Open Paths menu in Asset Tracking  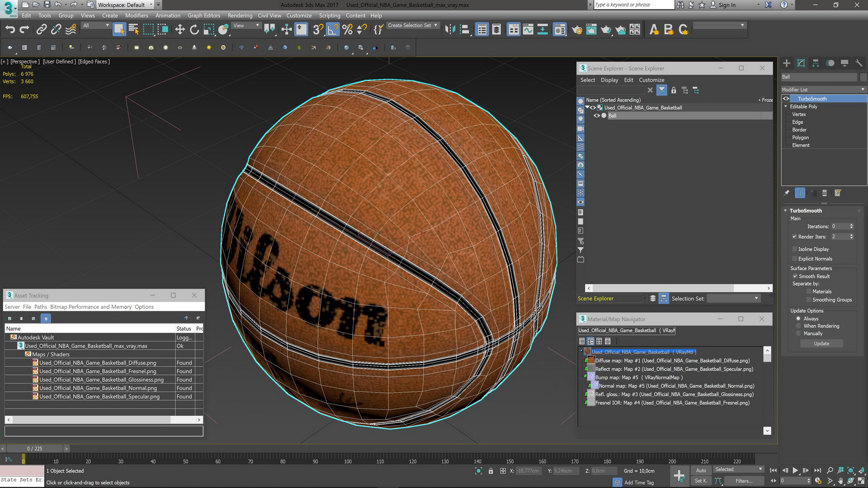[x=41, y=307]
